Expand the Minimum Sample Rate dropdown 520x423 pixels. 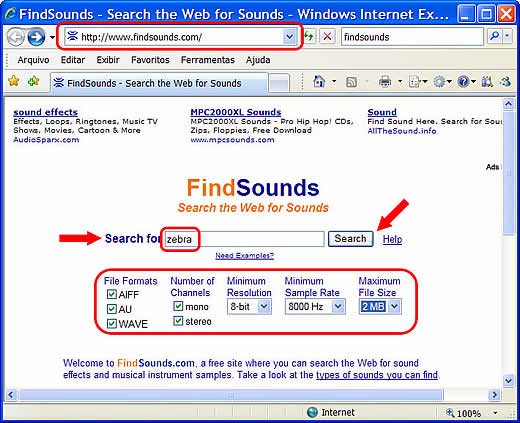click(315, 306)
